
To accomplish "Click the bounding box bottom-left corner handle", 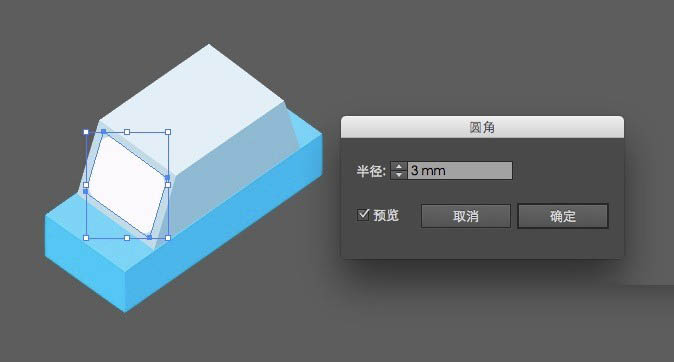I will click(x=86, y=238).
